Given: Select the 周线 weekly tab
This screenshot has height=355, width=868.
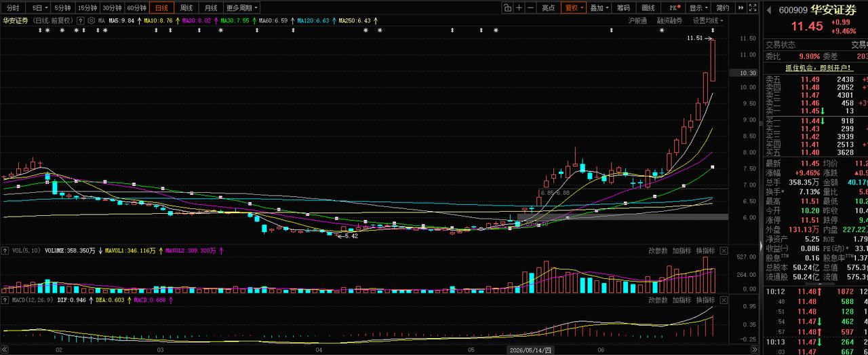Looking at the screenshot, I should pyautogui.click(x=186, y=8).
